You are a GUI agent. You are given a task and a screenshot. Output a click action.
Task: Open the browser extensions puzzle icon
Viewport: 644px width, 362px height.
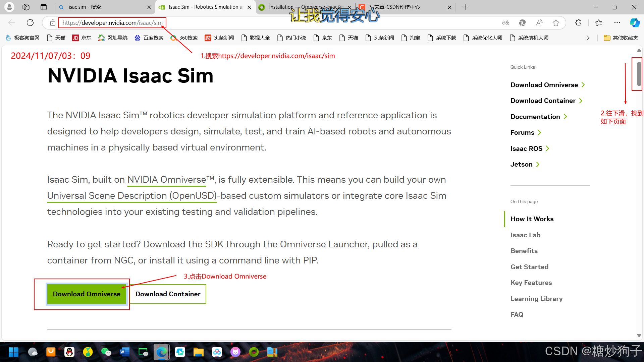click(578, 23)
